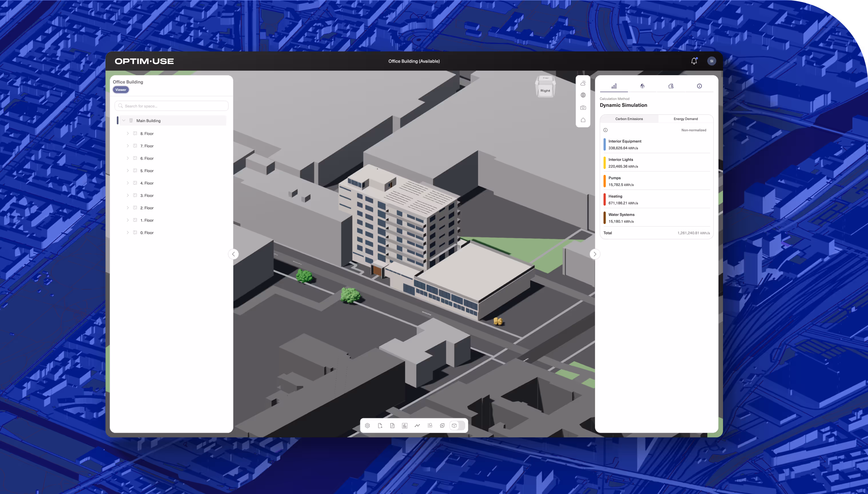Collapse the left panel with arrow button
This screenshot has width=868, height=494.
234,254
